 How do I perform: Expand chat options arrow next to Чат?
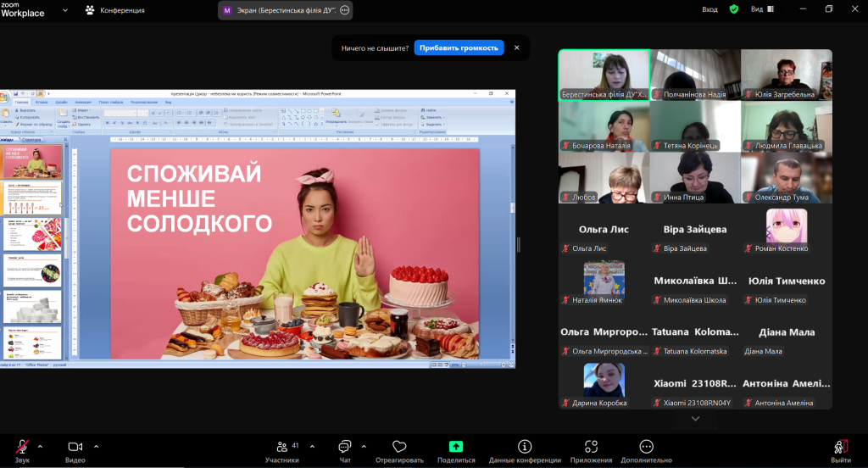point(364,447)
